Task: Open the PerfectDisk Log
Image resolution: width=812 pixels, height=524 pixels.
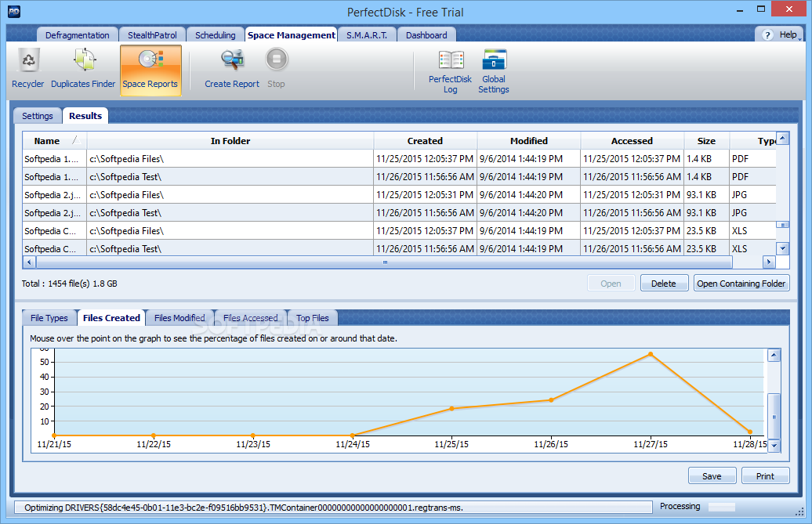Action: (450, 72)
